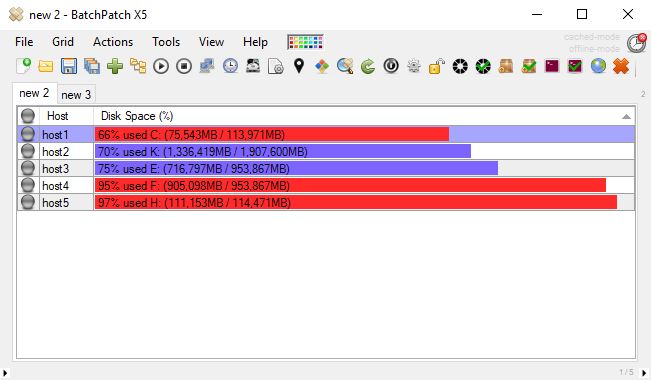Click the stop square toolbar icon
This screenshot has width=651, height=380.
[184, 66]
